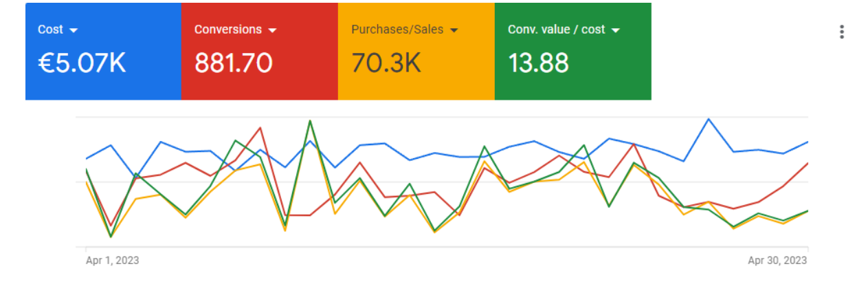
Task: Click the Apr 1, 2023 axis label
Action: point(112,261)
